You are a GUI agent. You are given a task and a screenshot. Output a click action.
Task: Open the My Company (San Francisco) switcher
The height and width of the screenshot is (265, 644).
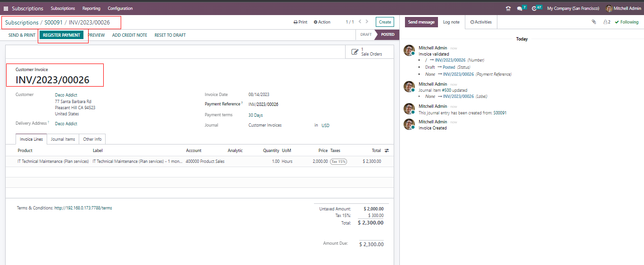coord(573,8)
